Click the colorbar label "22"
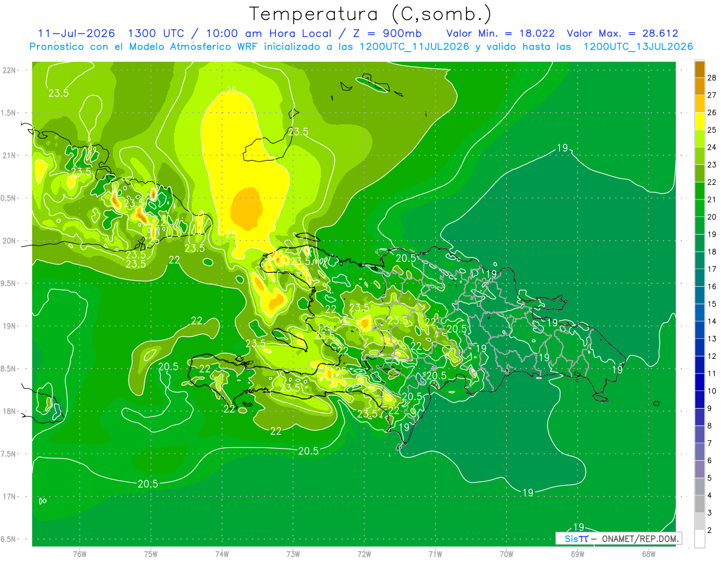728x562 pixels. coord(712,182)
